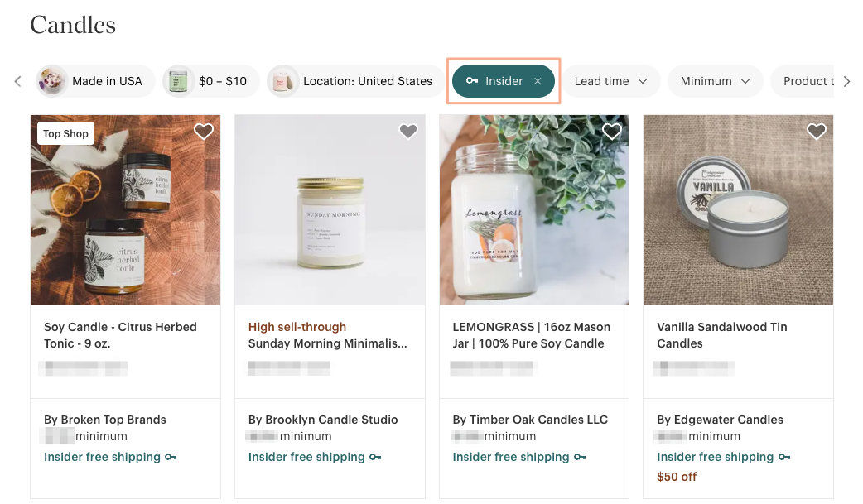This screenshot has height=504, width=863.
Task: Open the Lead time dropdown
Action: pyautogui.click(x=612, y=81)
